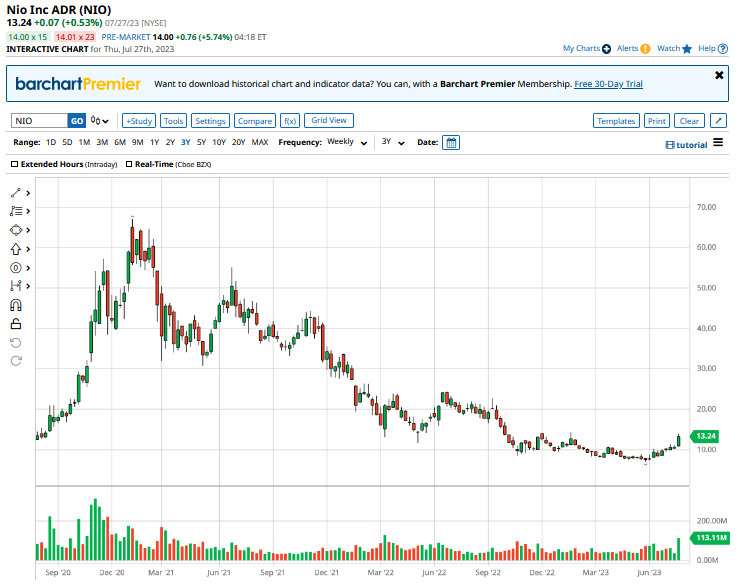The width and height of the screenshot is (745, 584).
Task: Select the 10Y range
Action: point(219,142)
